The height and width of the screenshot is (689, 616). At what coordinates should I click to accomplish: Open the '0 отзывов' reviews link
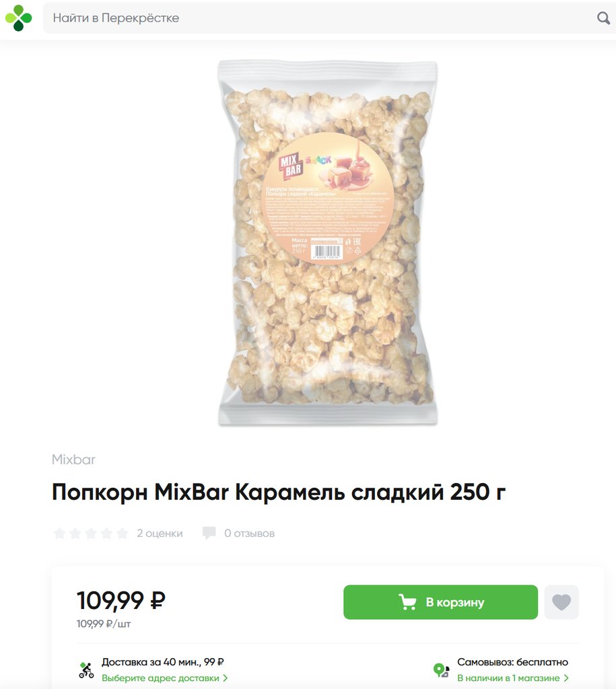pyautogui.click(x=249, y=534)
